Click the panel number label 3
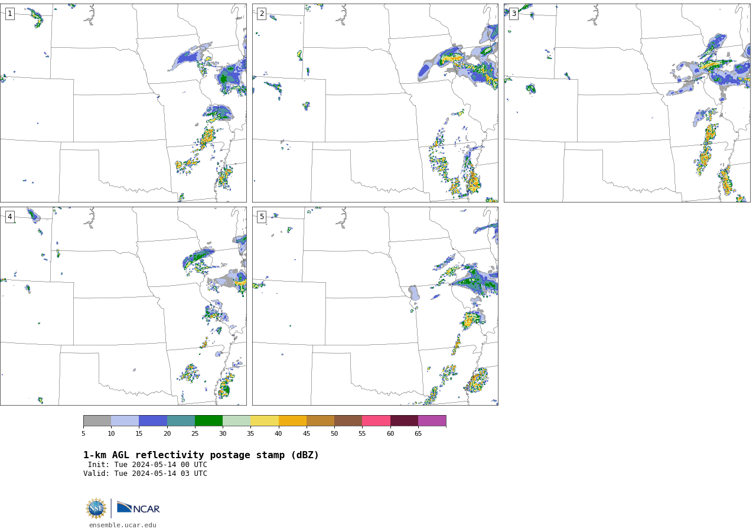The image size is (756, 532). (514, 14)
